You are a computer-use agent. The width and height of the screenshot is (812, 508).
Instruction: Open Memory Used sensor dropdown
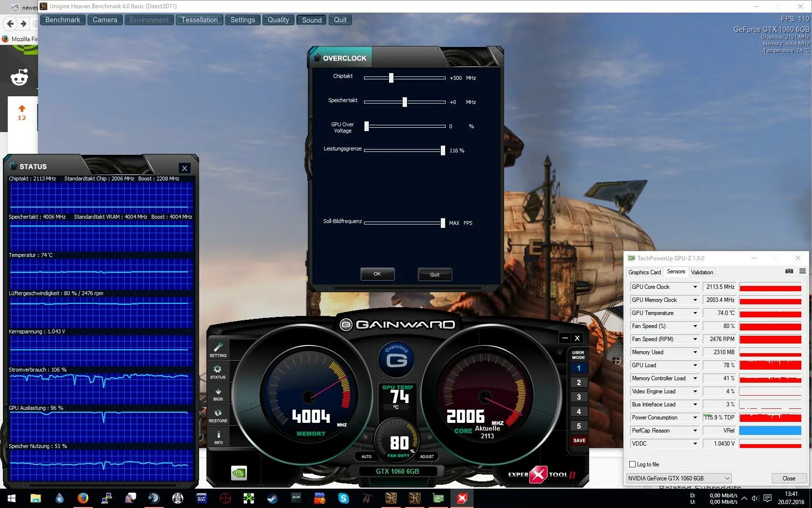pyautogui.click(x=695, y=352)
